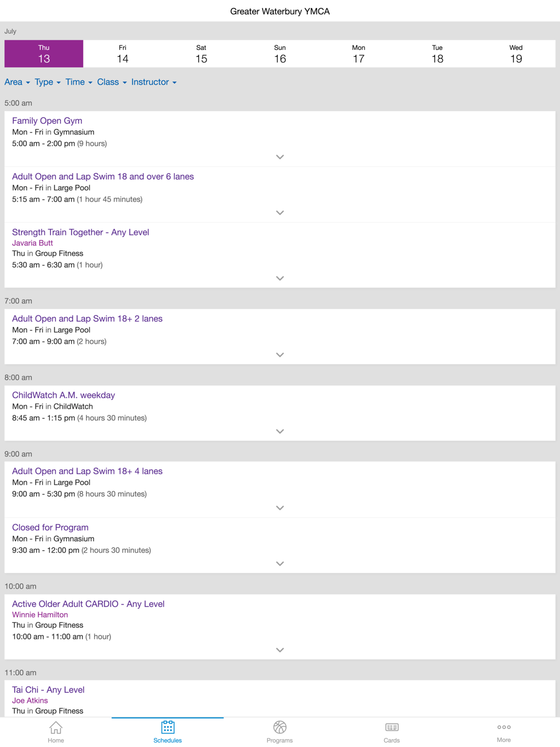The image size is (560, 747).
Task: Open the Class filter dropdown
Action: click(111, 82)
